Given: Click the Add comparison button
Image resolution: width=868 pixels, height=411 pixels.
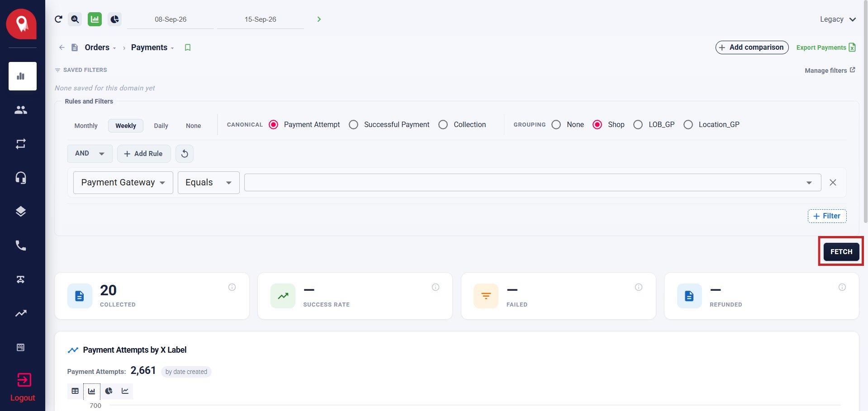Looking at the screenshot, I should tap(752, 47).
